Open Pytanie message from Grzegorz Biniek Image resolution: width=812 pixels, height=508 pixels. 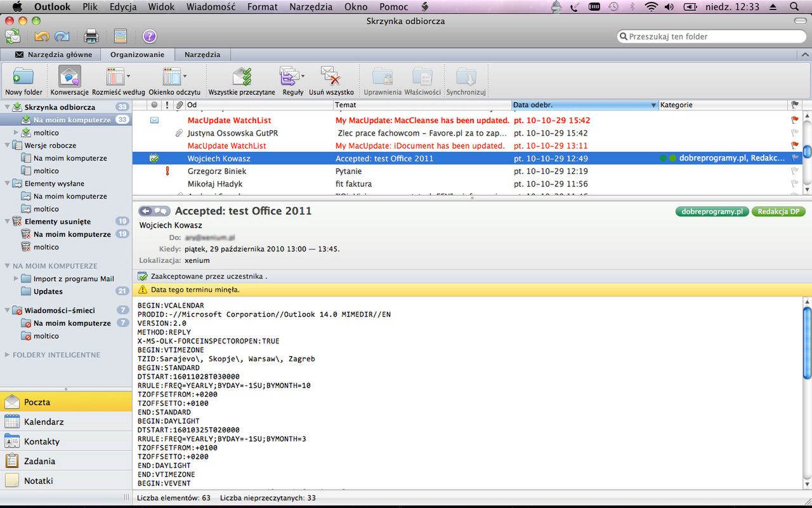[466, 171]
